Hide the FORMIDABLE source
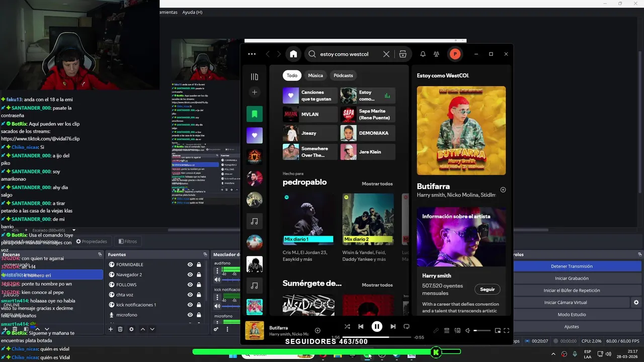Image resolution: width=644 pixels, height=362 pixels. pos(190,264)
